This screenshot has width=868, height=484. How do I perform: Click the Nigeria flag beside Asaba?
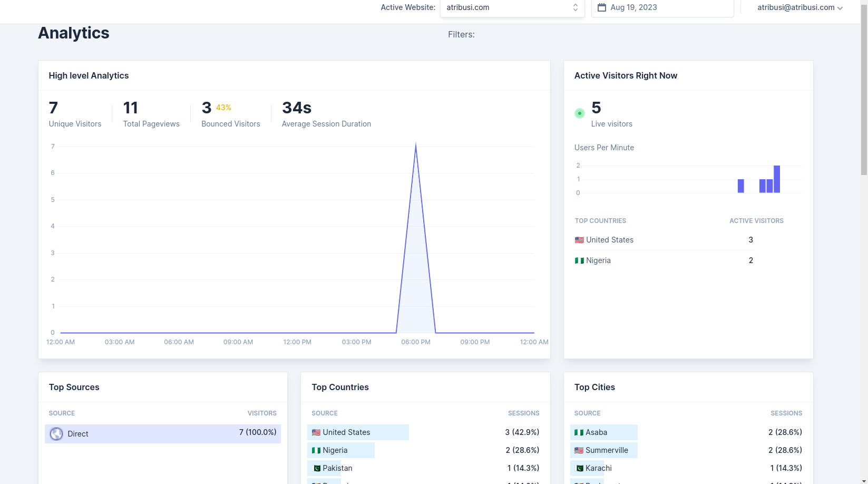click(579, 432)
